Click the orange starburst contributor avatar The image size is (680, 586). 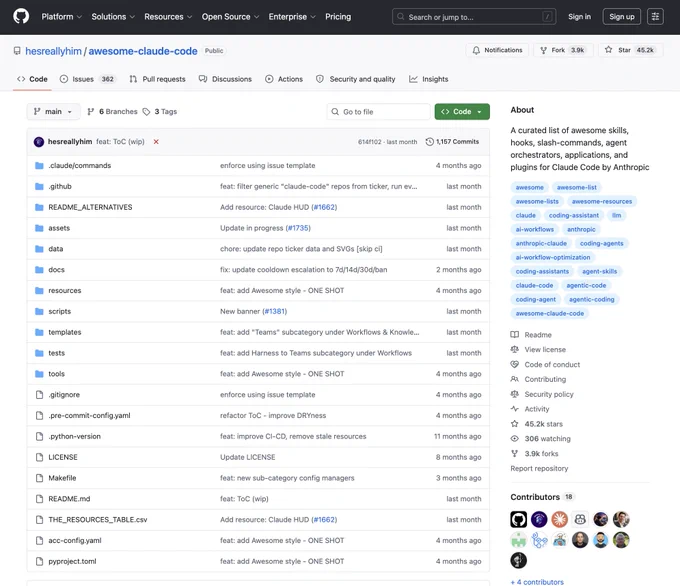click(559, 519)
